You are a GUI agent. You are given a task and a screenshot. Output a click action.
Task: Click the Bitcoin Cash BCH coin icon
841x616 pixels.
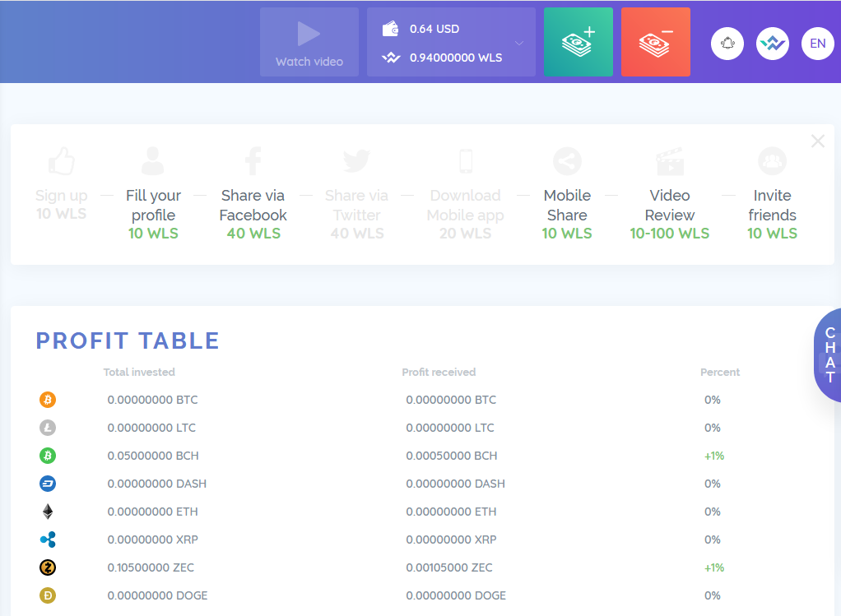(x=48, y=455)
